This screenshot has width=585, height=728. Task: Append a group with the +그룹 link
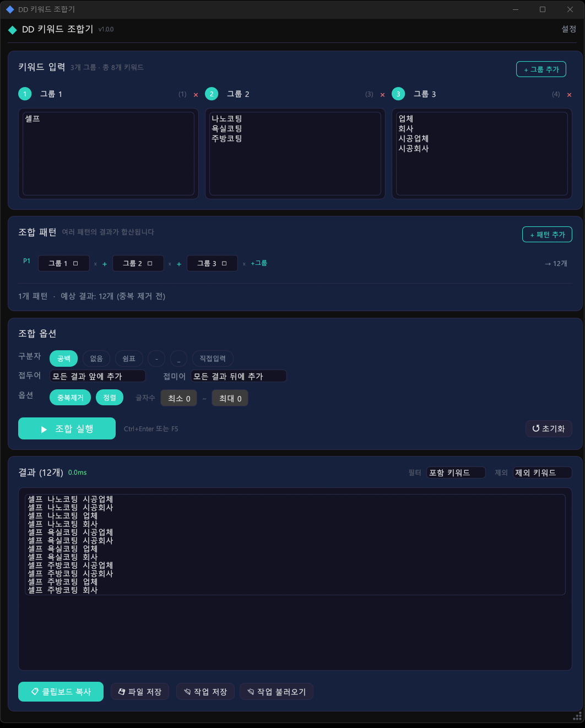tap(259, 263)
